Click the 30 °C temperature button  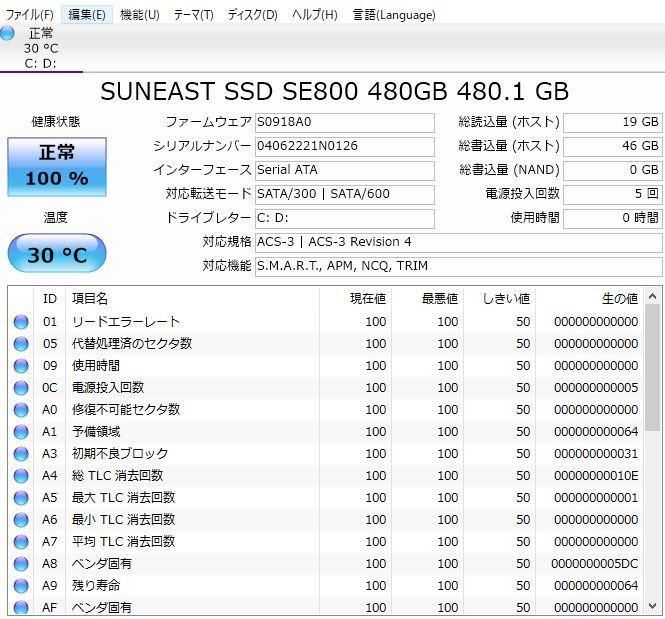click(57, 253)
